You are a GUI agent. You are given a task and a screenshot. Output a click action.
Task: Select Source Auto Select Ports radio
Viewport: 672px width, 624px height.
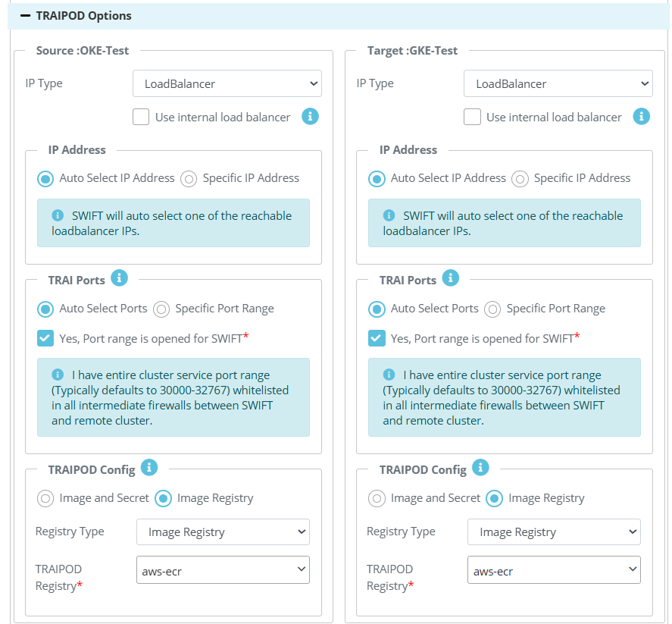tap(45, 309)
